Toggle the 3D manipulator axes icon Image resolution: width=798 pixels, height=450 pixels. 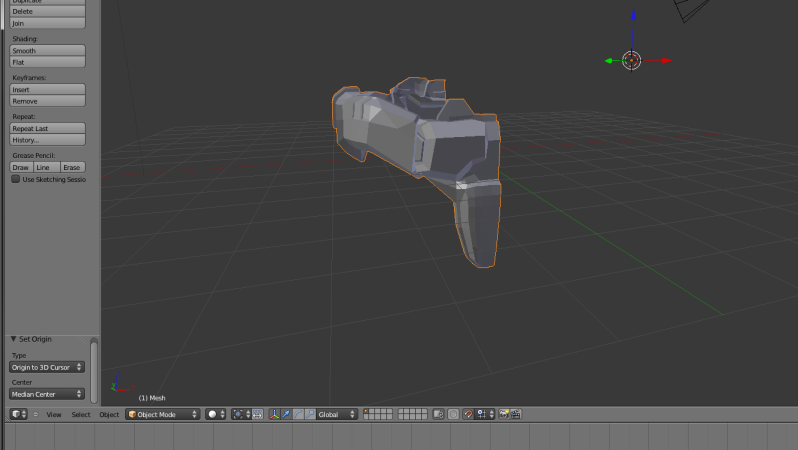point(274,414)
